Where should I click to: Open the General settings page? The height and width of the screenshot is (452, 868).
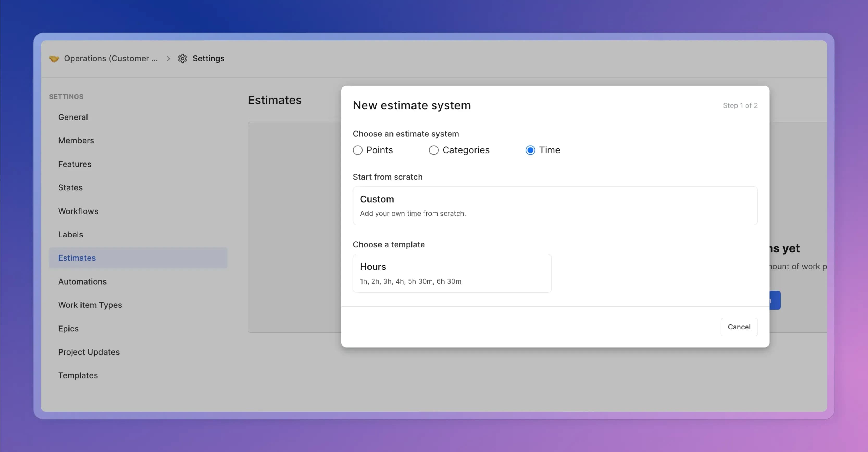click(x=73, y=117)
